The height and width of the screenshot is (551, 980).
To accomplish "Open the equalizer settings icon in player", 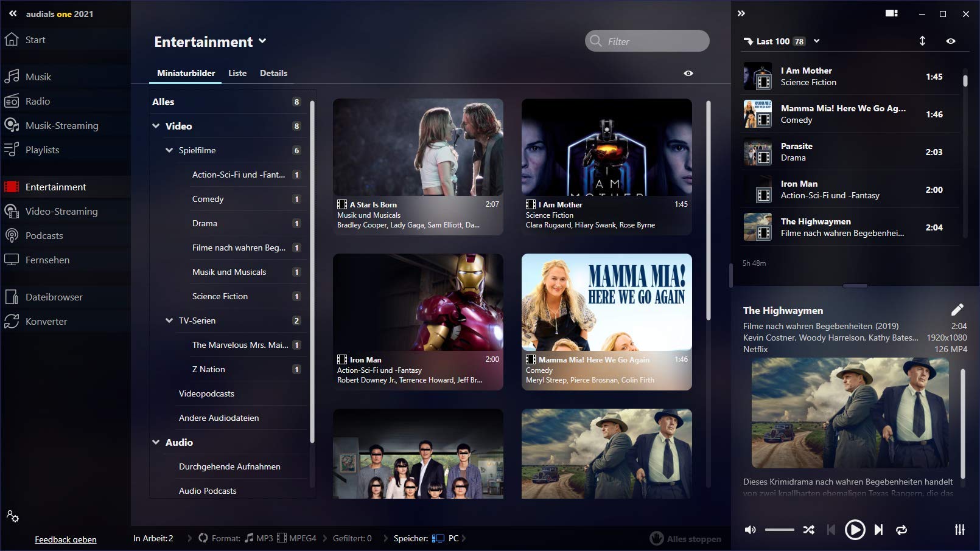I will 959,530.
